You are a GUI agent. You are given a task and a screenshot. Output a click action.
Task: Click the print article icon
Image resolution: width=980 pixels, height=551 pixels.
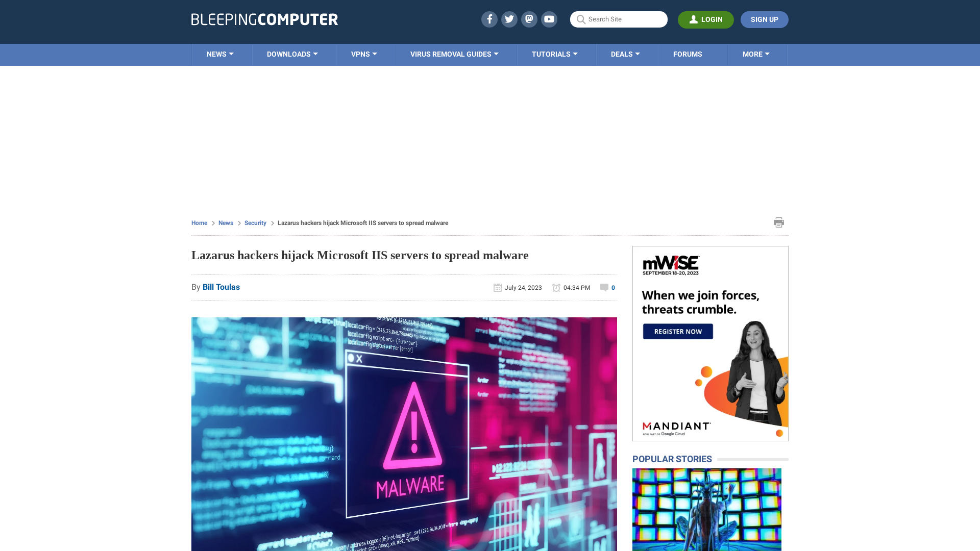click(x=779, y=222)
